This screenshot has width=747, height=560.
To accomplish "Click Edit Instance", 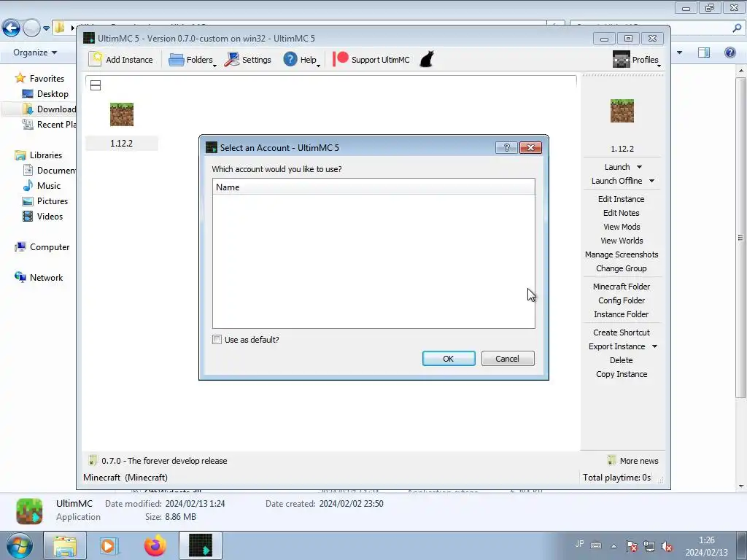I will 622,199.
